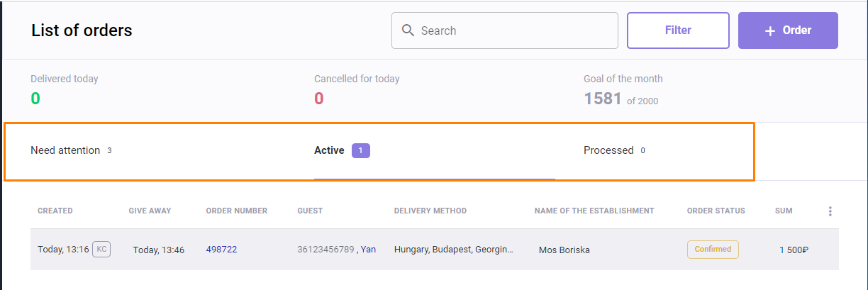The width and height of the screenshot is (868, 290).
Task: Open the Processed tab
Action: [608, 150]
